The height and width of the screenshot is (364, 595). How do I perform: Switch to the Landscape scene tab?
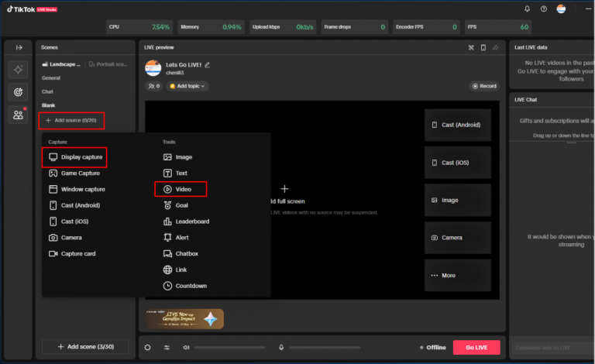tap(61, 64)
